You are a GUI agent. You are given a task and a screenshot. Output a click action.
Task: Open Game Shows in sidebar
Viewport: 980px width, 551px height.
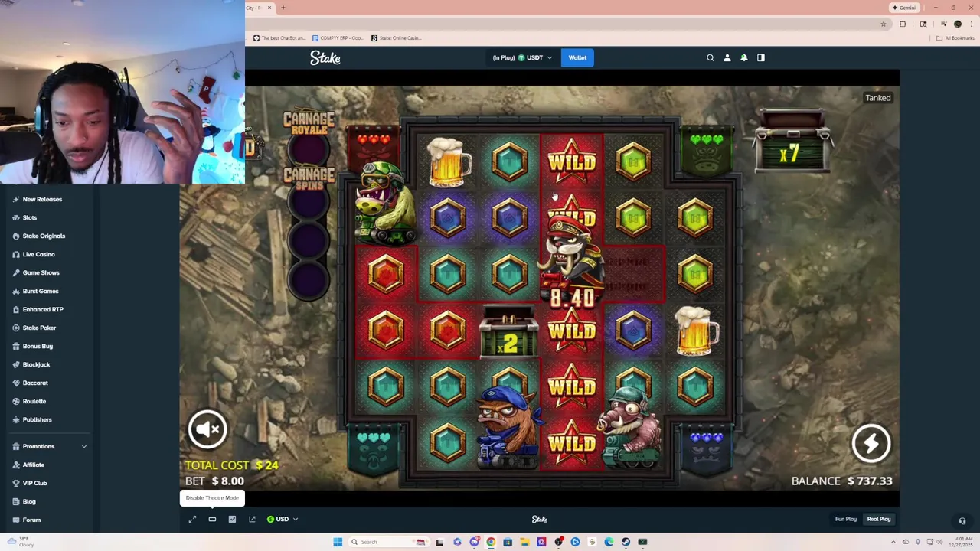pyautogui.click(x=41, y=272)
